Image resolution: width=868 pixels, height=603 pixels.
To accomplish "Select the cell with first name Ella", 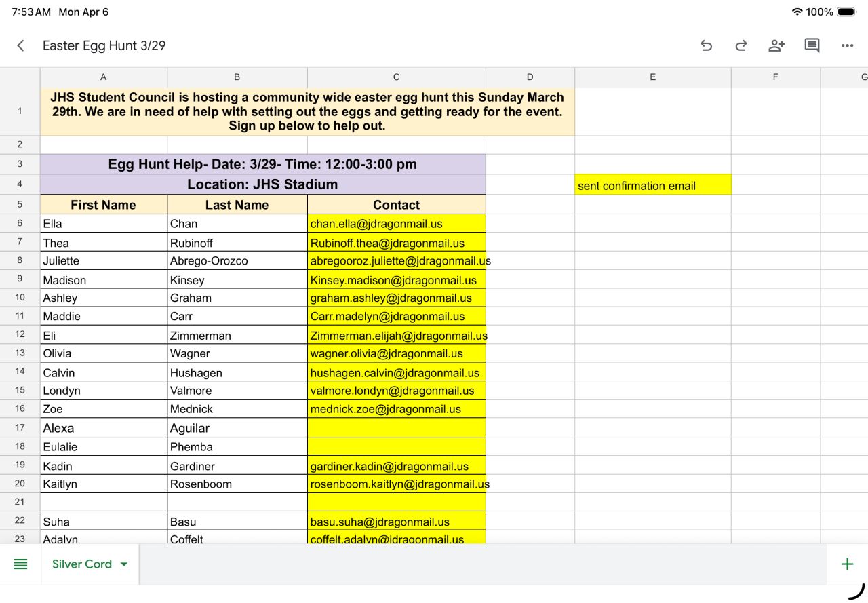I will point(104,224).
